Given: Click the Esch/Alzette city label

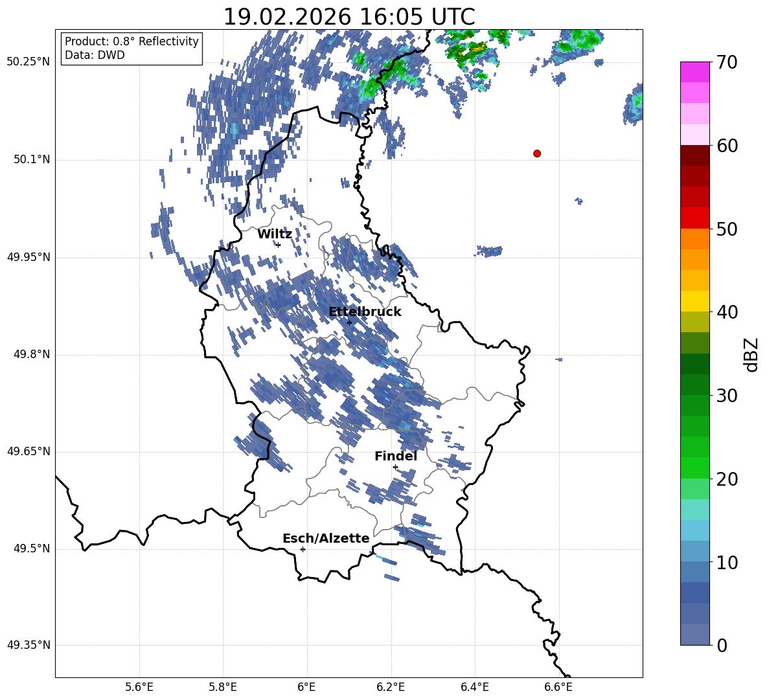Looking at the screenshot, I should (x=326, y=538).
